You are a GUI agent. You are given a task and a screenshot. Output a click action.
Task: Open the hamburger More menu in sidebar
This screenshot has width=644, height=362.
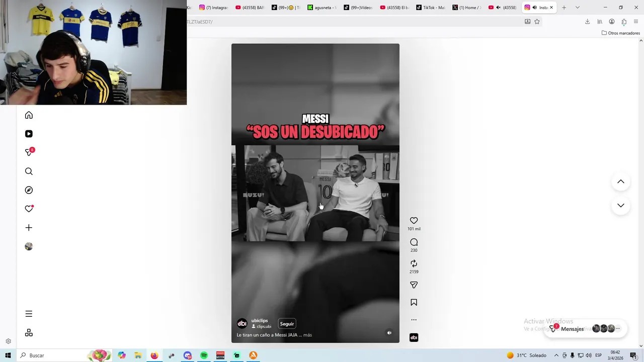tap(29, 314)
